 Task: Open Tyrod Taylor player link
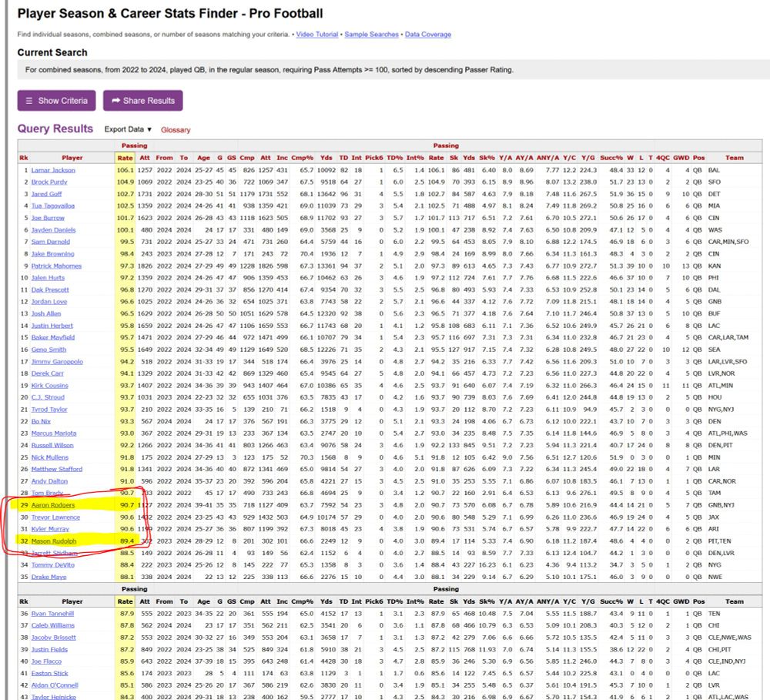(x=49, y=410)
